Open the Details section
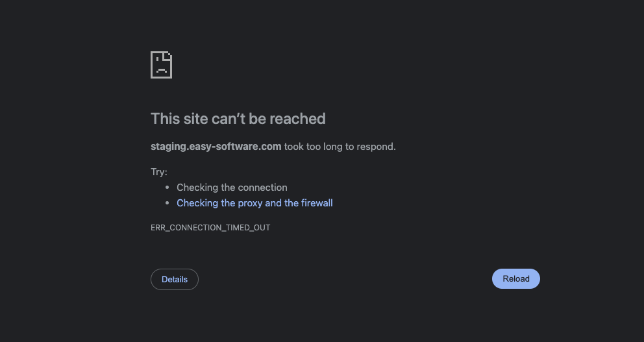This screenshot has height=342, width=644. tap(175, 279)
